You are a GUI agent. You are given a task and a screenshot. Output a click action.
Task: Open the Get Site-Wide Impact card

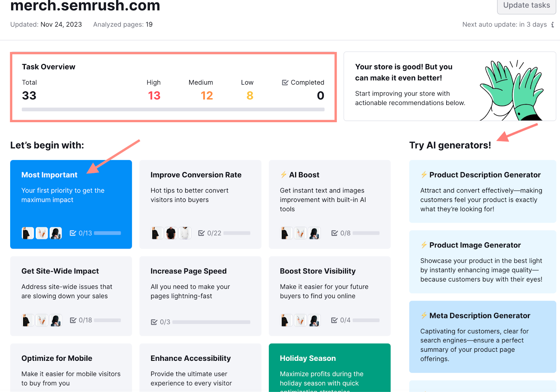click(71, 296)
